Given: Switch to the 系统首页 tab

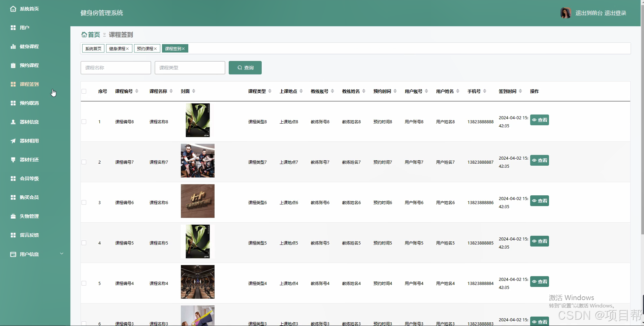Looking at the screenshot, I should (93, 49).
